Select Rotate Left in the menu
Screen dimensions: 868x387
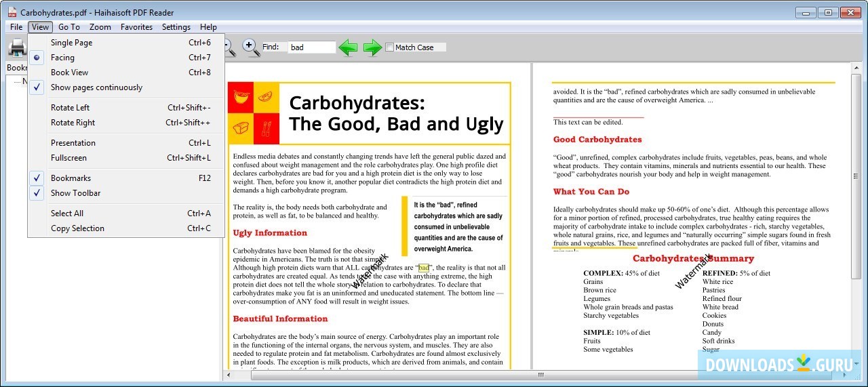(x=126, y=108)
